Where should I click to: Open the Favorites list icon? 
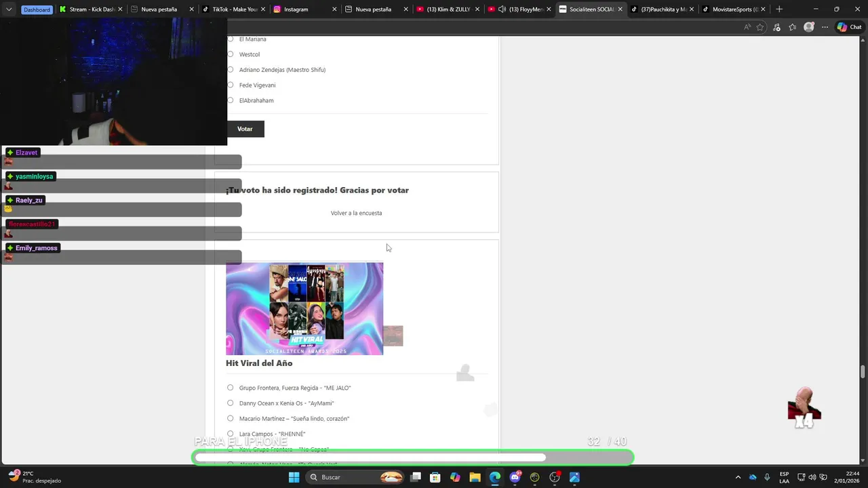[792, 27]
